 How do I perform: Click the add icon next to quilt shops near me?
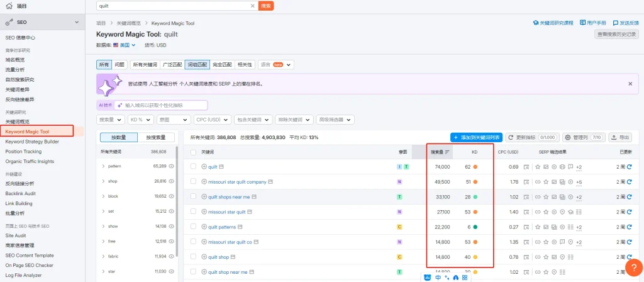coord(204,197)
